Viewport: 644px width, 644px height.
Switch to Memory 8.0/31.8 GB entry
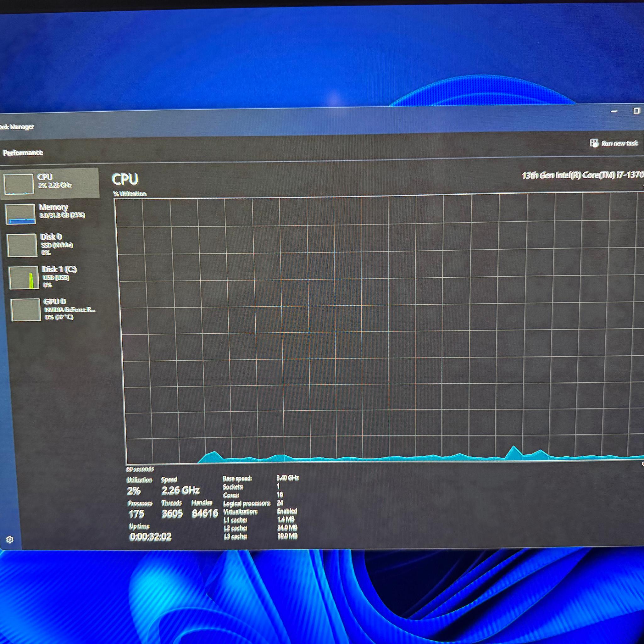point(52,214)
